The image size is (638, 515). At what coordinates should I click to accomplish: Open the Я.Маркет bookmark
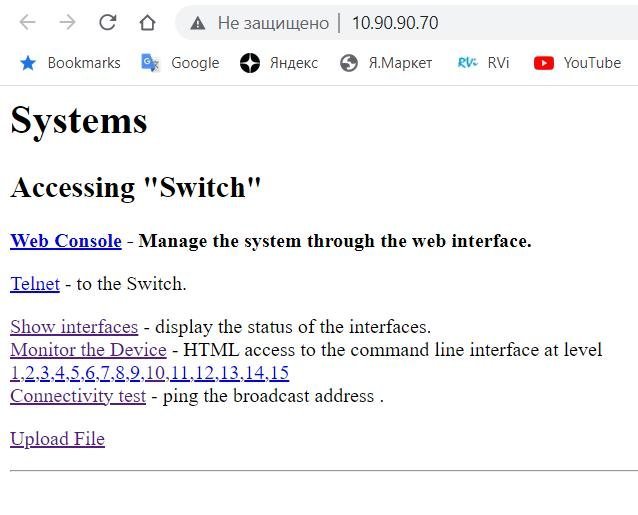(x=386, y=63)
